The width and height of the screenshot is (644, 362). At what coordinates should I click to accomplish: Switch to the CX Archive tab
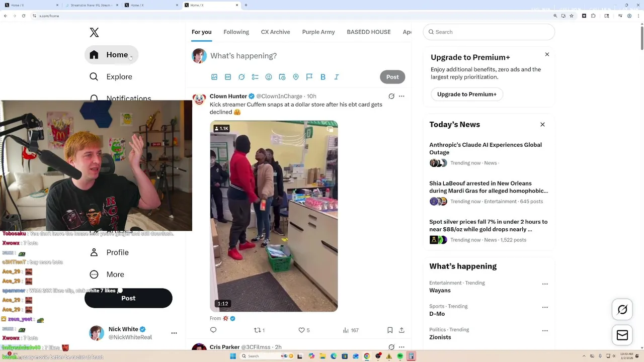click(x=275, y=32)
